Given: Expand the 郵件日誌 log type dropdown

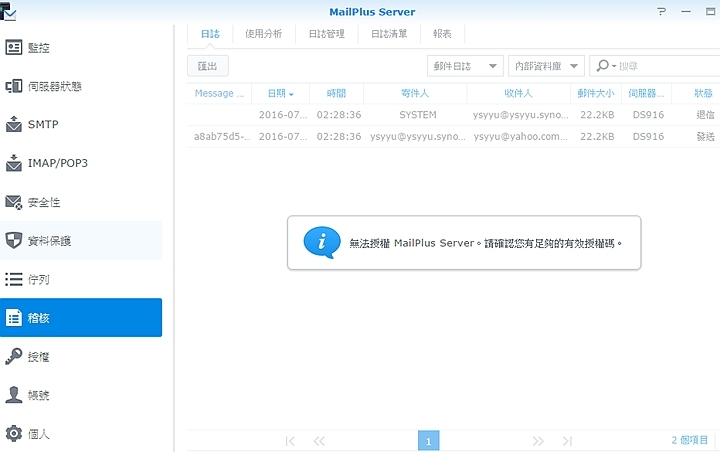Looking at the screenshot, I should (464, 65).
